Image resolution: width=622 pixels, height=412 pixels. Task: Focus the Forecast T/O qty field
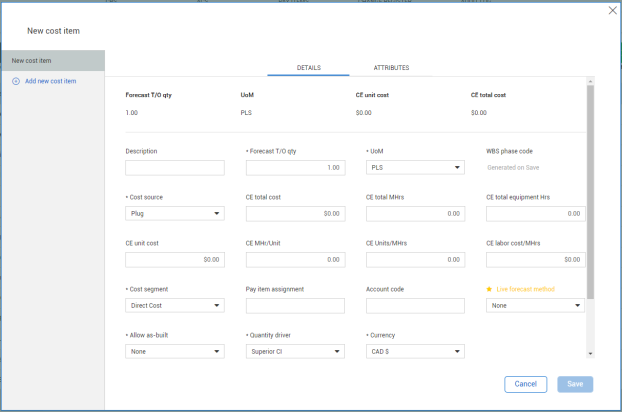tap(294, 168)
